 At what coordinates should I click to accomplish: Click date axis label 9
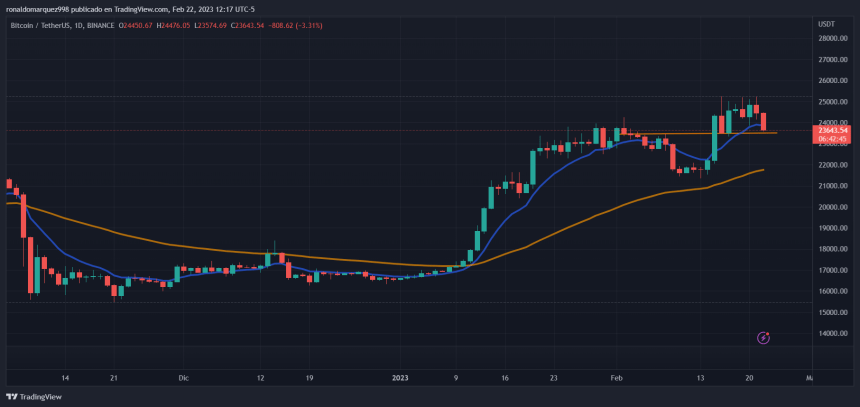pos(455,378)
